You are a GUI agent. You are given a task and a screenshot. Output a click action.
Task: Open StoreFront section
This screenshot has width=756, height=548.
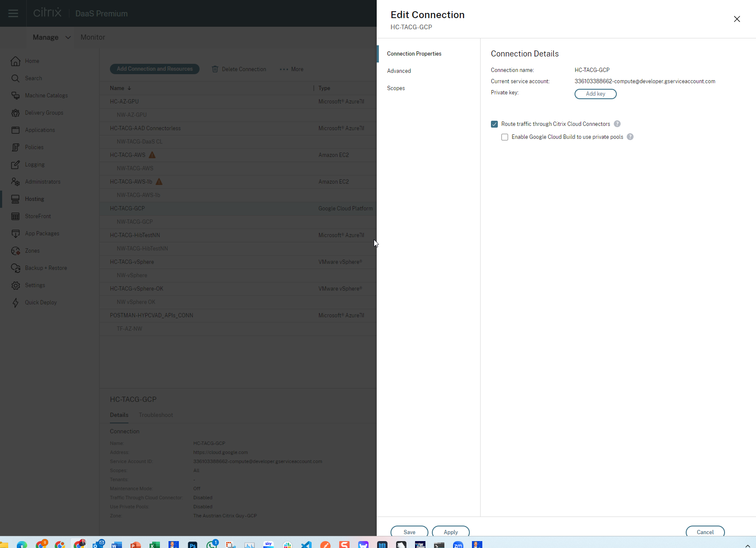(x=37, y=216)
